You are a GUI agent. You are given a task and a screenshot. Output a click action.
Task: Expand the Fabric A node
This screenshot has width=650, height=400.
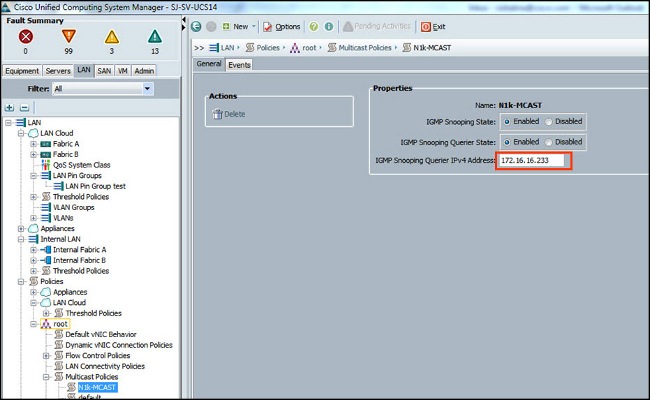click(33, 144)
